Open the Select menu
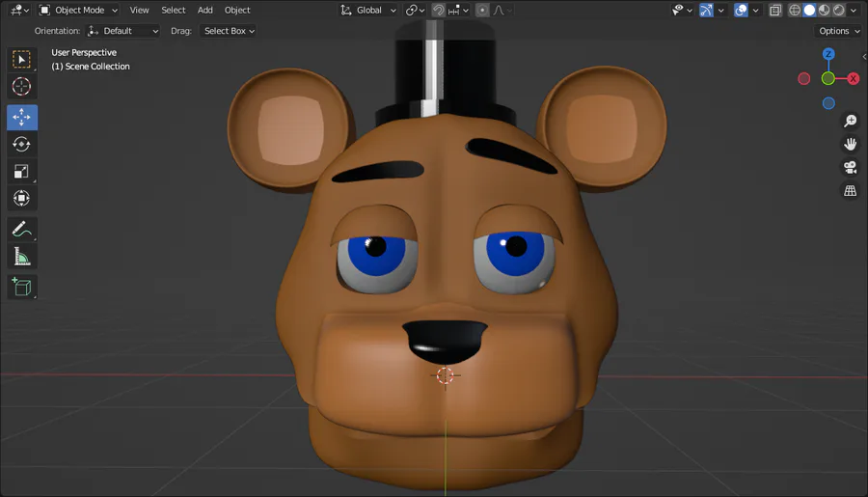This screenshot has height=497, width=868. 174,10
